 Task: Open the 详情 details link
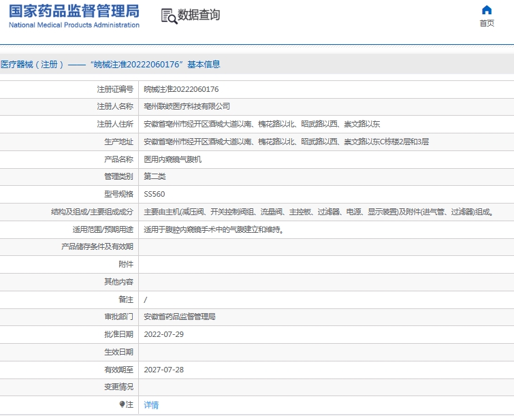151,405
